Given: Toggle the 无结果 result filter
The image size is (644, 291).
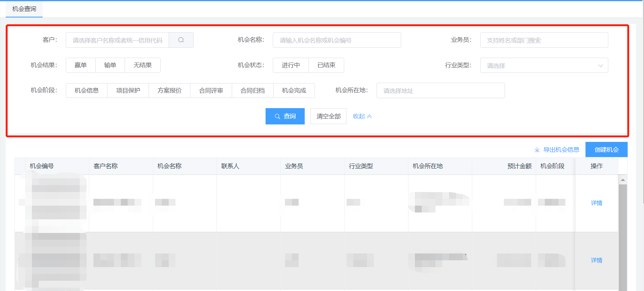Looking at the screenshot, I should (x=142, y=65).
